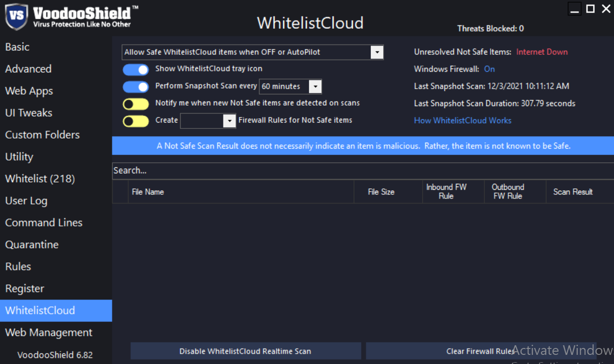
Task: Click the Unresolved Not Safe Items label
Action: [x=463, y=52]
